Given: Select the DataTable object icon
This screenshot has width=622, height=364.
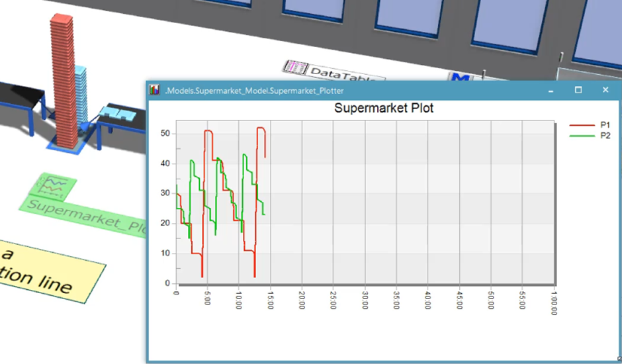Looking at the screenshot, I should pyautogui.click(x=296, y=69).
